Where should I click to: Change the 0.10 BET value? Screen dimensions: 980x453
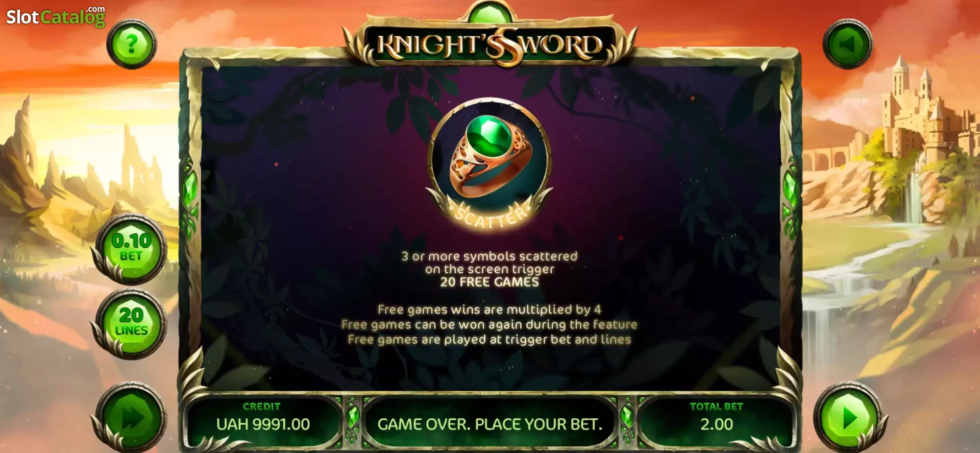pyautogui.click(x=131, y=248)
